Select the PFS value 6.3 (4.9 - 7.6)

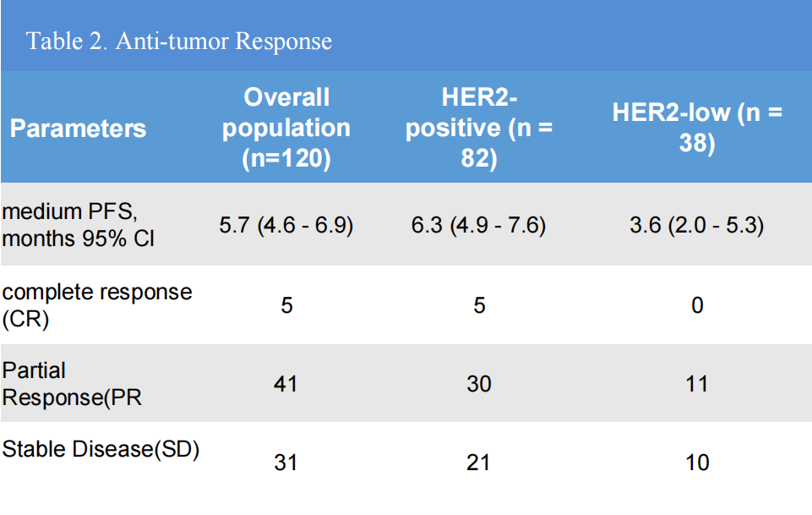479,226
